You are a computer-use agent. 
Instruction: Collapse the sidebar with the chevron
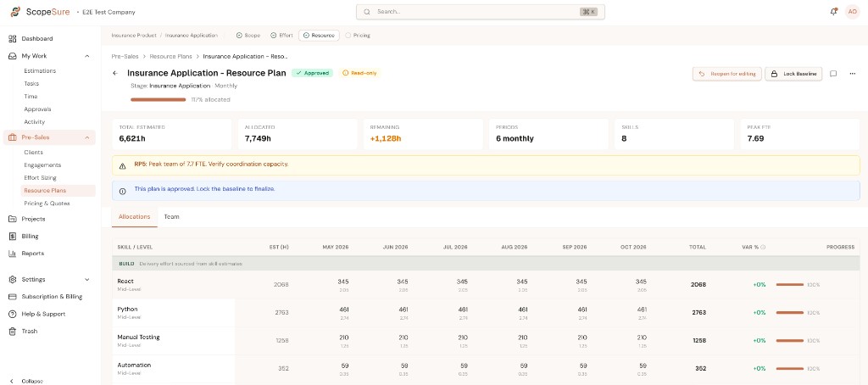point(12,381)
